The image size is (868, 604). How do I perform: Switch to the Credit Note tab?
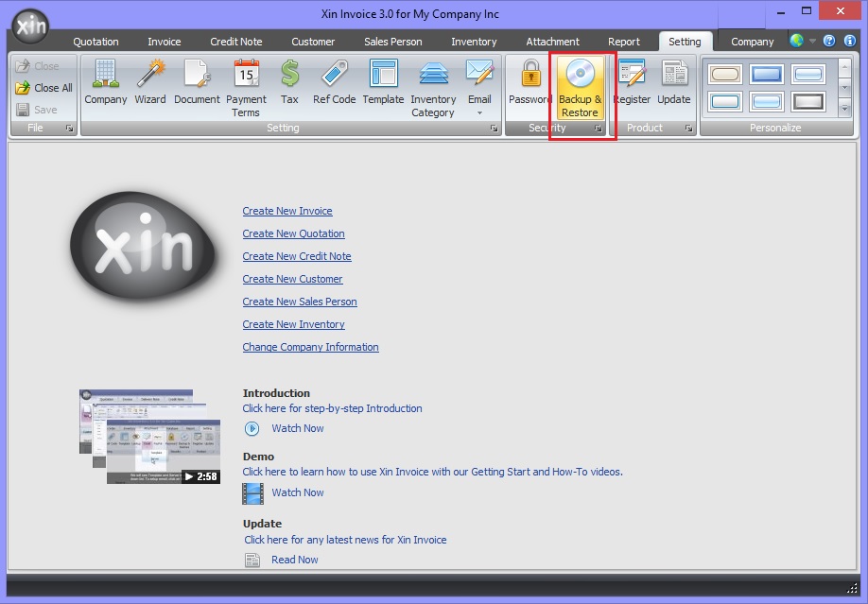pyautogui.click(x=235, y=42)
